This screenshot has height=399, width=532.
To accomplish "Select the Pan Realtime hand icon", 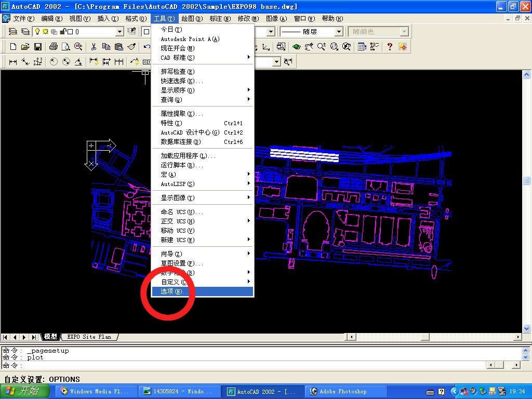I will click(x=309, y=47).
